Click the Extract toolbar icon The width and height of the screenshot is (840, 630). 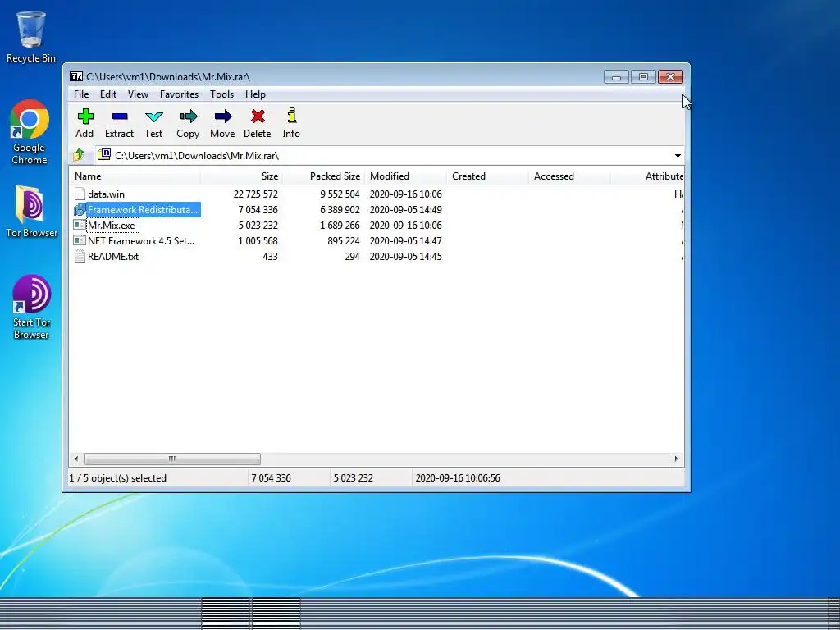tap(120, 116)
